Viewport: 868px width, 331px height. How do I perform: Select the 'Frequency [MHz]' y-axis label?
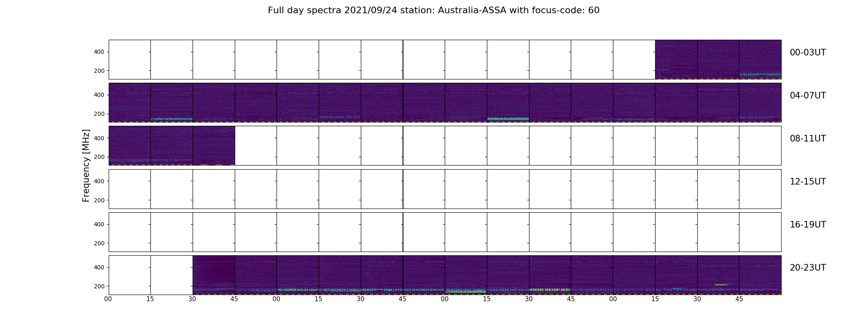point(86,165)
